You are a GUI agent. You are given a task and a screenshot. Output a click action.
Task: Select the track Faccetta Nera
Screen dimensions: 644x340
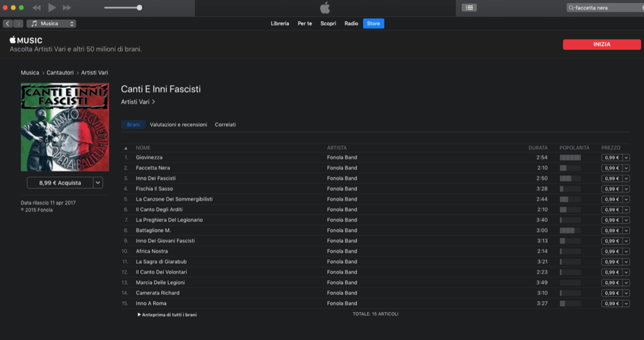153,168
